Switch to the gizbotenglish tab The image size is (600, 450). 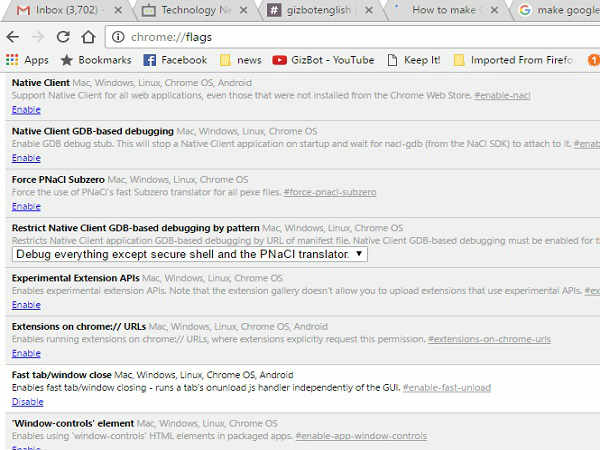click(320, 11)
